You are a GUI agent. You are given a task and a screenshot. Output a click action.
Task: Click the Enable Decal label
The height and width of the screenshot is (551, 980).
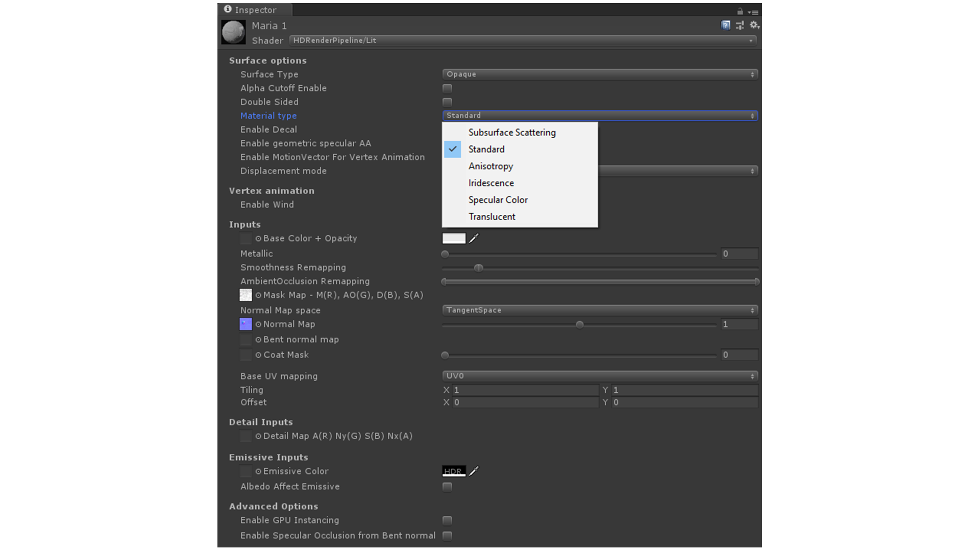point(268,130)
